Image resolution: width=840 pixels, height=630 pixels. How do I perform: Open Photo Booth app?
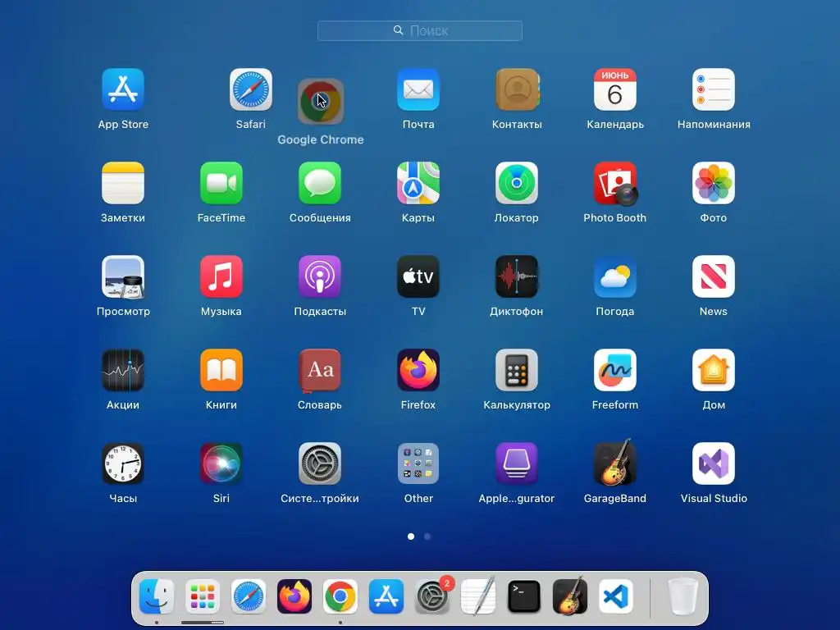click(x=615, y=183)
